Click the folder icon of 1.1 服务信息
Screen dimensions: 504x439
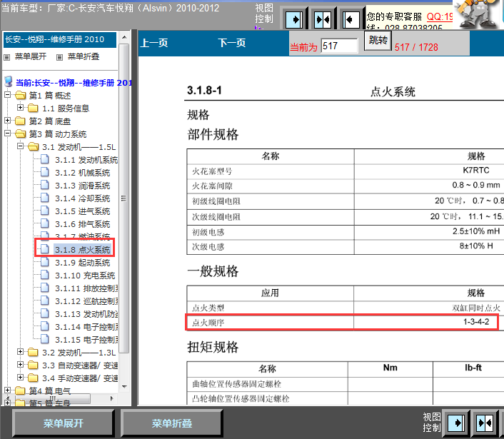(33, 108)
